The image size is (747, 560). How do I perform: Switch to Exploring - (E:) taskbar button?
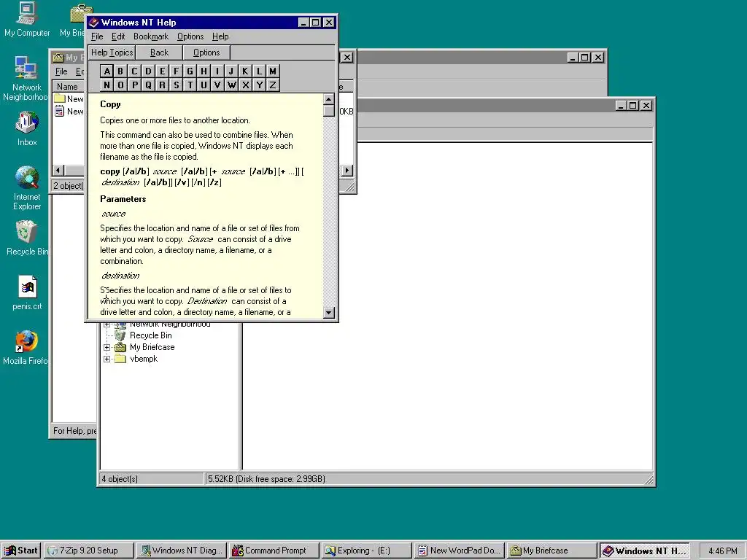point(366,551)
